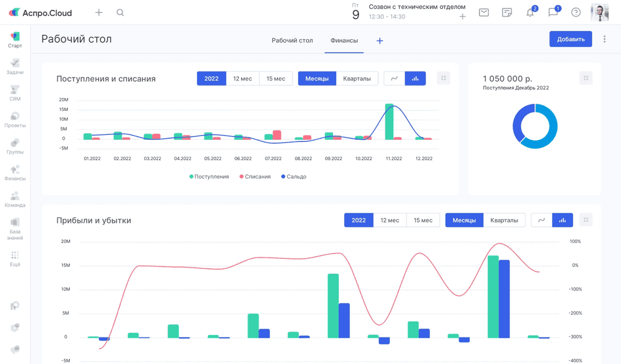Click the Добавить button
621x364 pixels.
click(570, 39)
